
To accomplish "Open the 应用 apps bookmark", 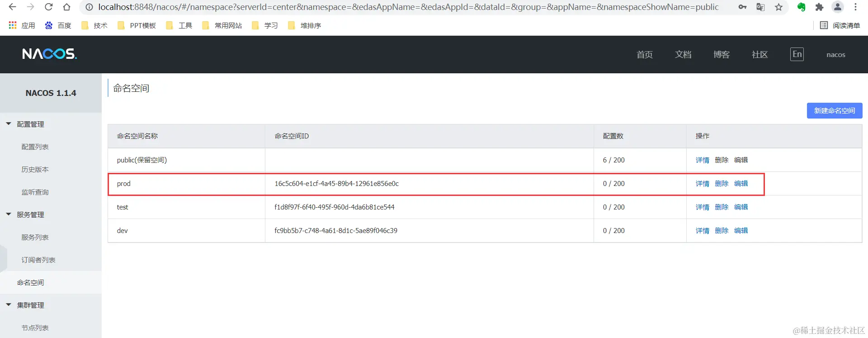I will (22, 25).
